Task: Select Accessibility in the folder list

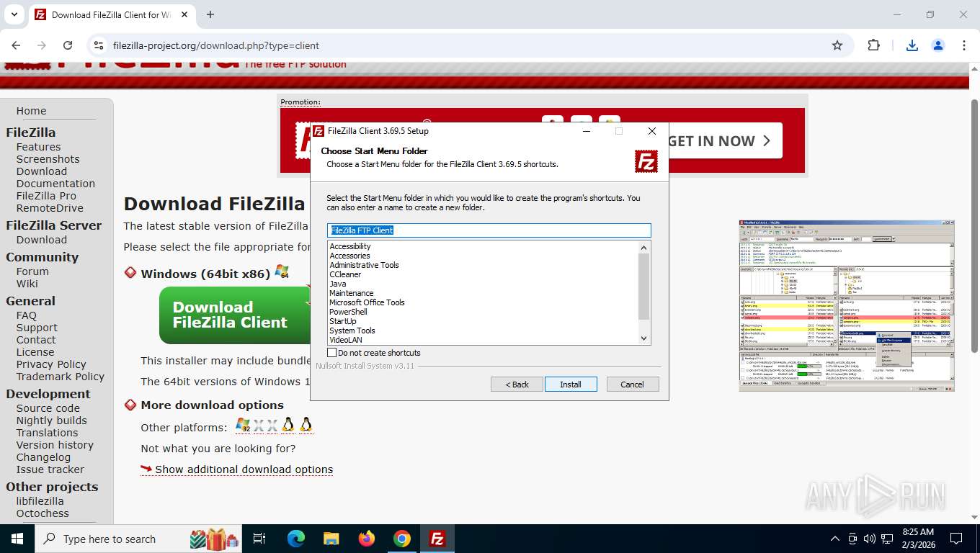Action: (x=350, y=246)
